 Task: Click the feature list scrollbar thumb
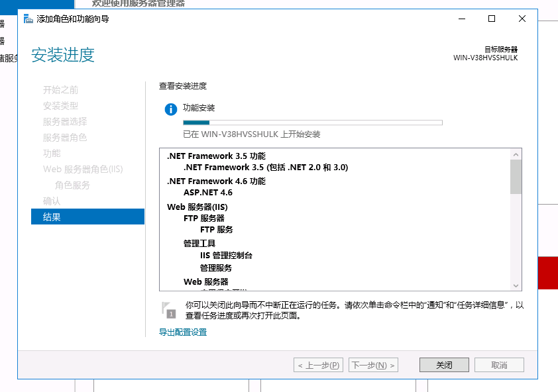coord(516,177)
